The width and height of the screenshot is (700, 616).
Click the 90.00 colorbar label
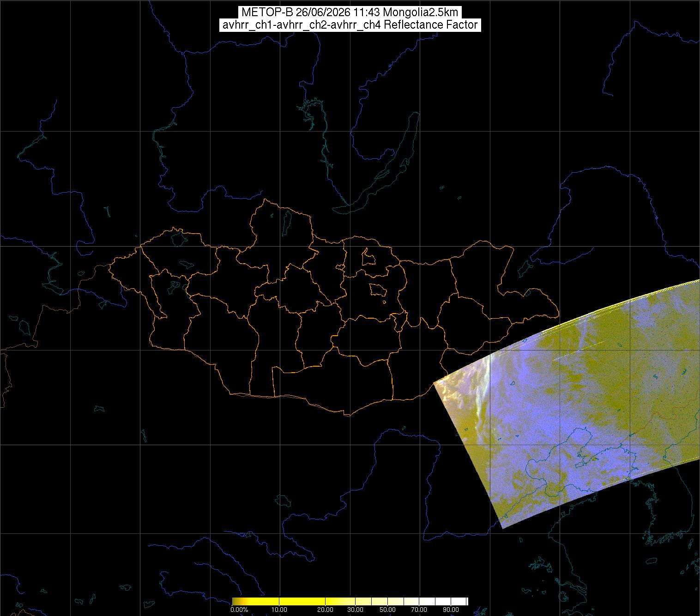pos(450,610)
